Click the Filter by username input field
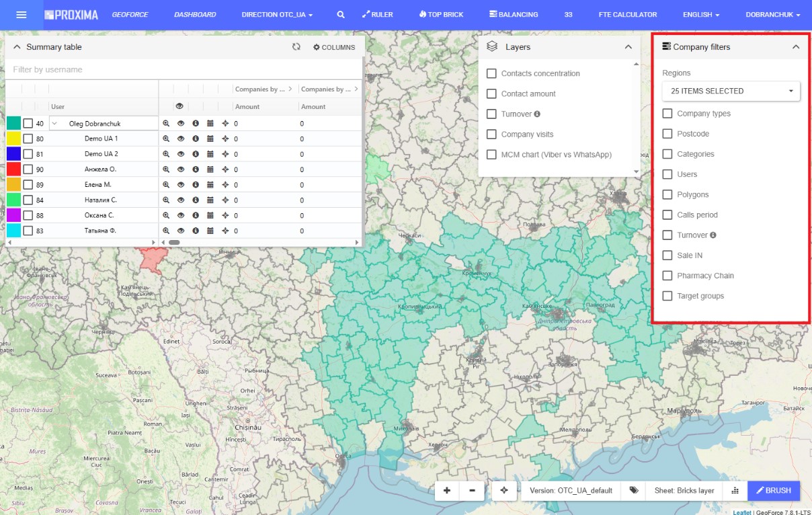Image resolution: width=812 pixels, height=515 pixels. tap(183, 69)
